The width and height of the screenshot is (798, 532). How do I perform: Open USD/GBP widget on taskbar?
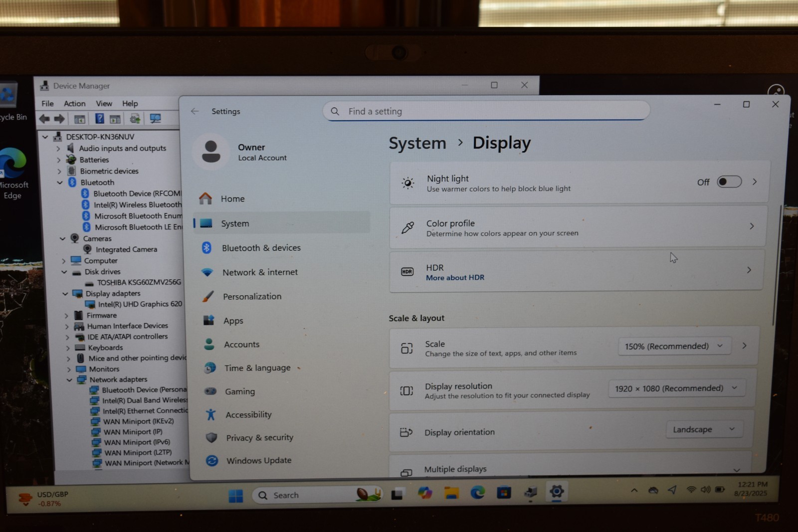(x=44, y=499)
